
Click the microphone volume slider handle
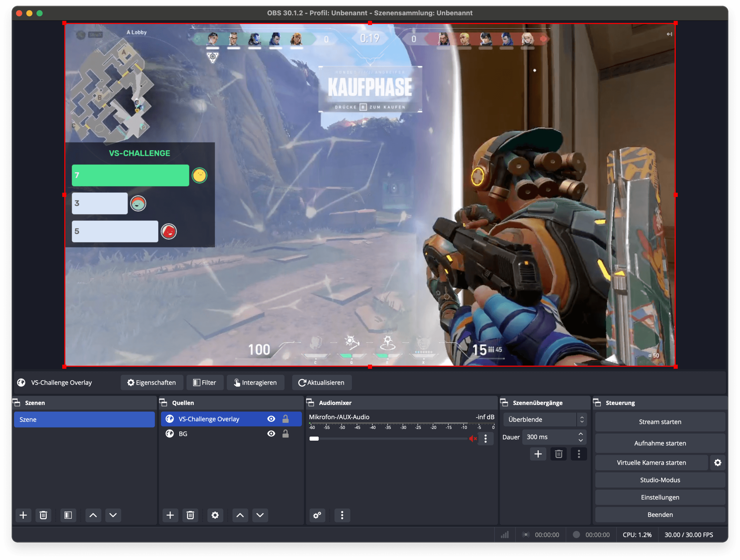314,439
